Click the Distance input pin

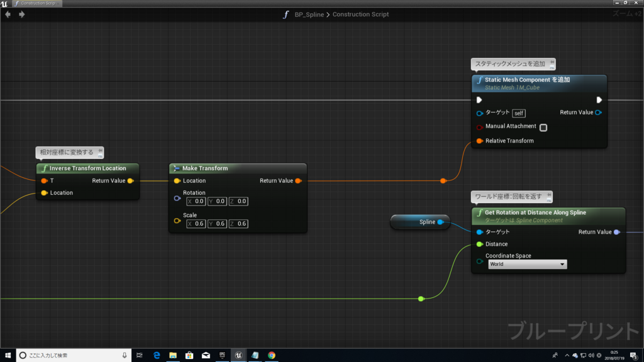479,244
